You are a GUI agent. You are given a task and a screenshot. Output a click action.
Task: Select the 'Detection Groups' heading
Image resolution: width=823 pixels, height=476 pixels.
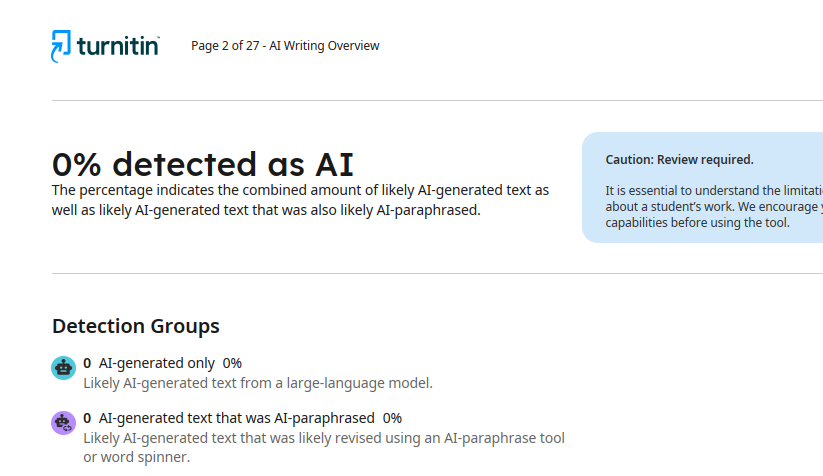click(x=136, y=326)
